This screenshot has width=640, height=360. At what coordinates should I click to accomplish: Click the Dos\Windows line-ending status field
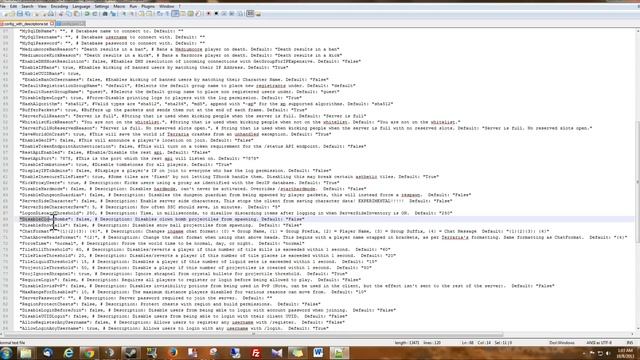562,343
